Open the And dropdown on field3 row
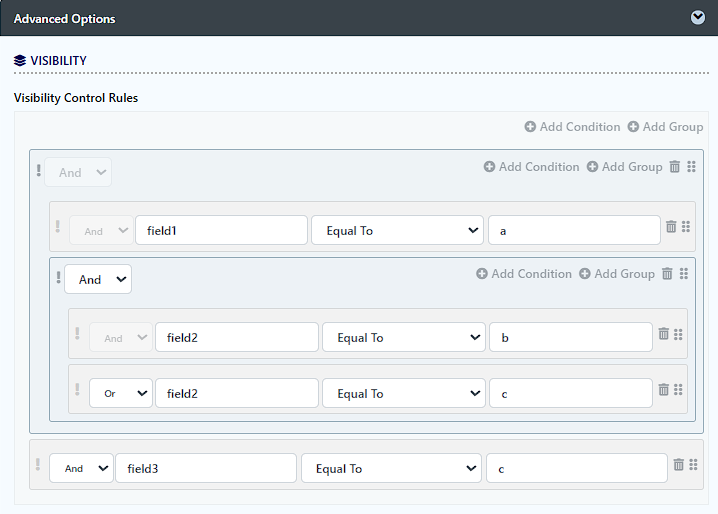 point(81,469)
